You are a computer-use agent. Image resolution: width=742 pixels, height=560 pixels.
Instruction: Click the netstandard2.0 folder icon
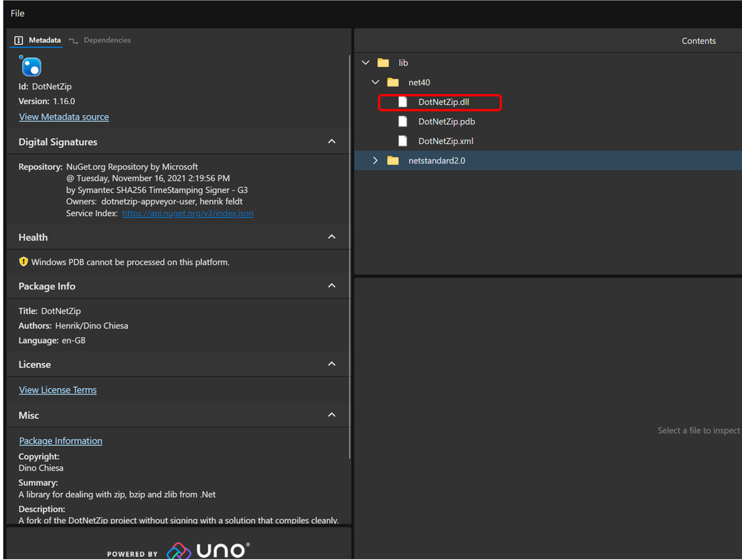pyautogui.click(x=393, y=160)
